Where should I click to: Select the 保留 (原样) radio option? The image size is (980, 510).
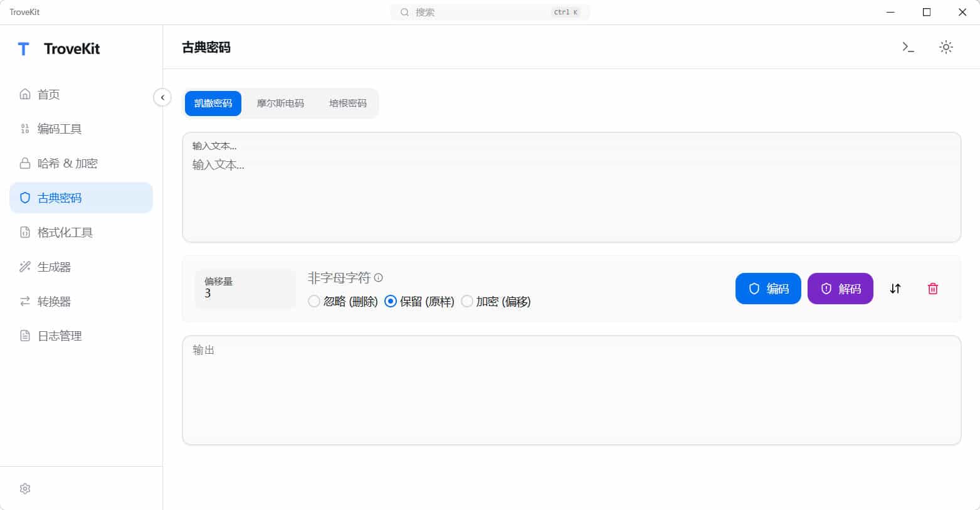391,301
